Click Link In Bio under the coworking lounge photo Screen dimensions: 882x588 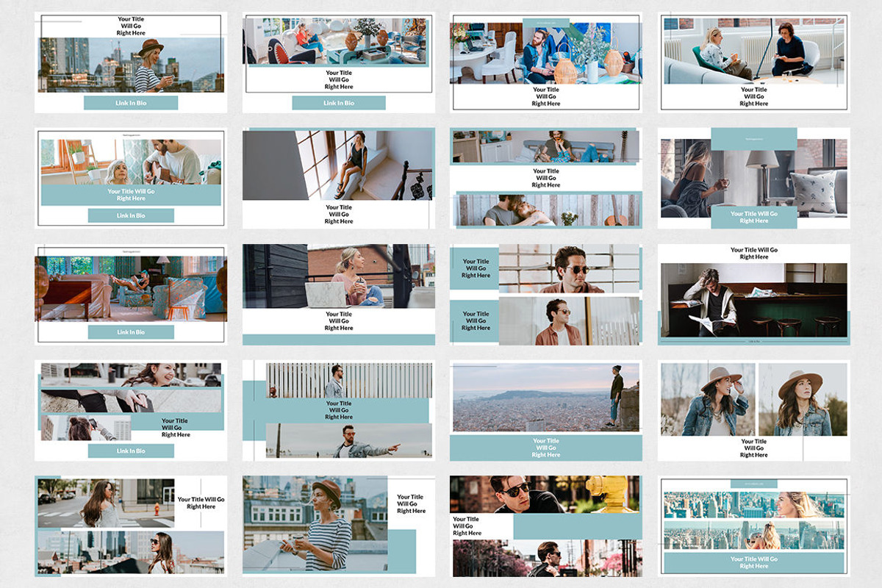coord(339,103)
